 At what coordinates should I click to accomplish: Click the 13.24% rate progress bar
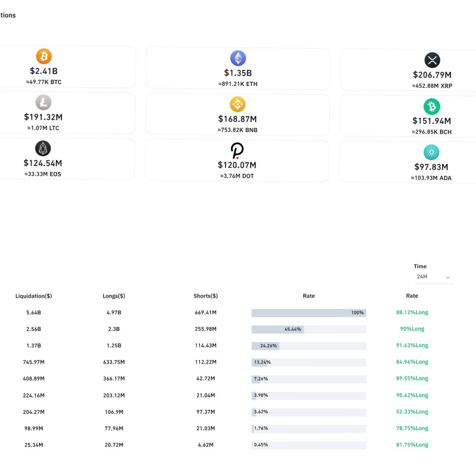309,362
